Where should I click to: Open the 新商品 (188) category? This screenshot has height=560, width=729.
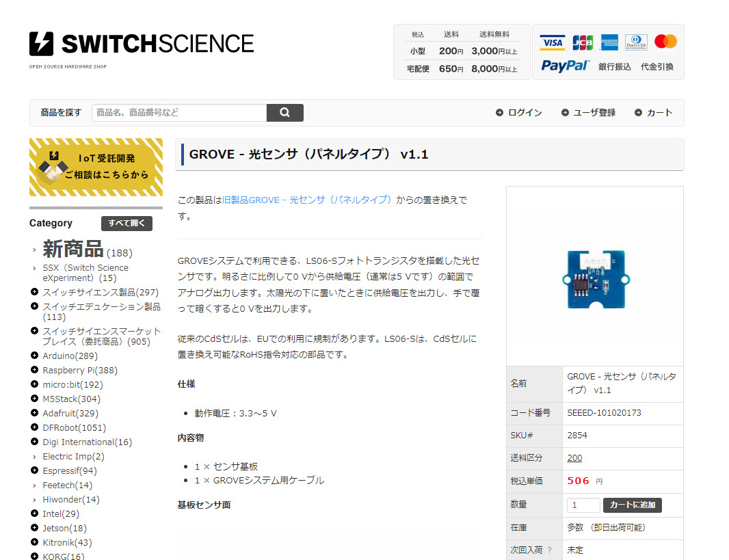[x=88, y=249]
